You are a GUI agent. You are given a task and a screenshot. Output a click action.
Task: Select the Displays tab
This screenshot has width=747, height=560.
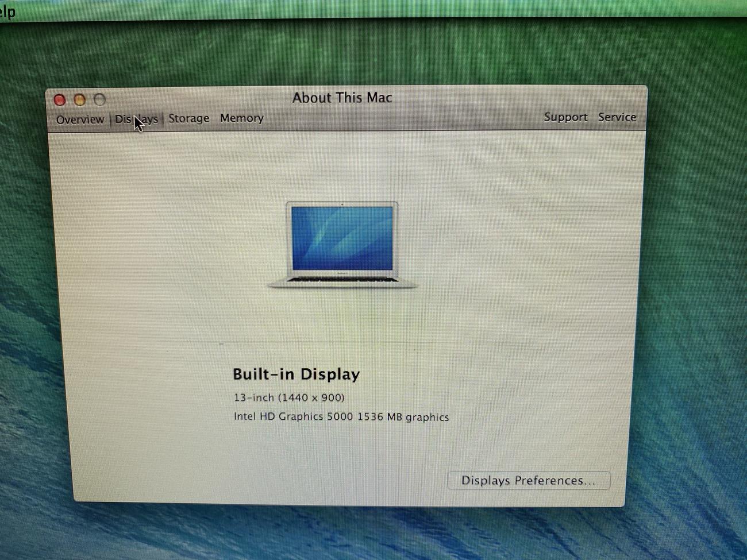(x=136, y=119)
